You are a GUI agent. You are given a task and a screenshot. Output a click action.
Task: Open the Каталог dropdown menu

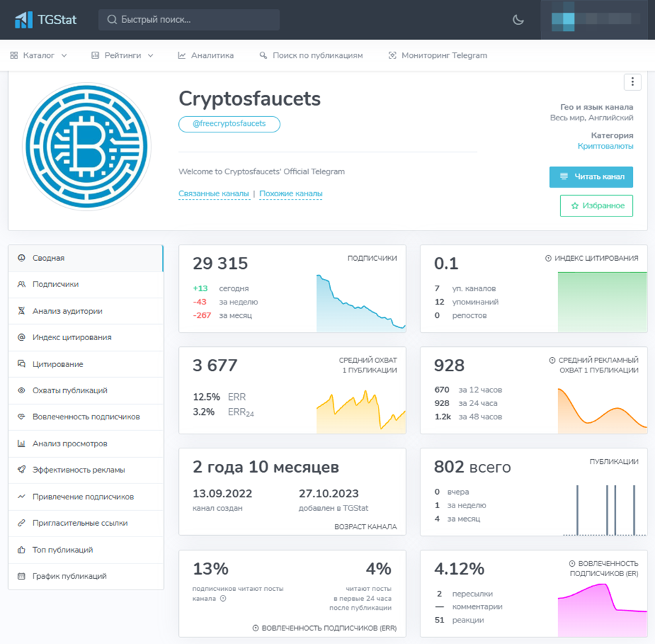38,55
